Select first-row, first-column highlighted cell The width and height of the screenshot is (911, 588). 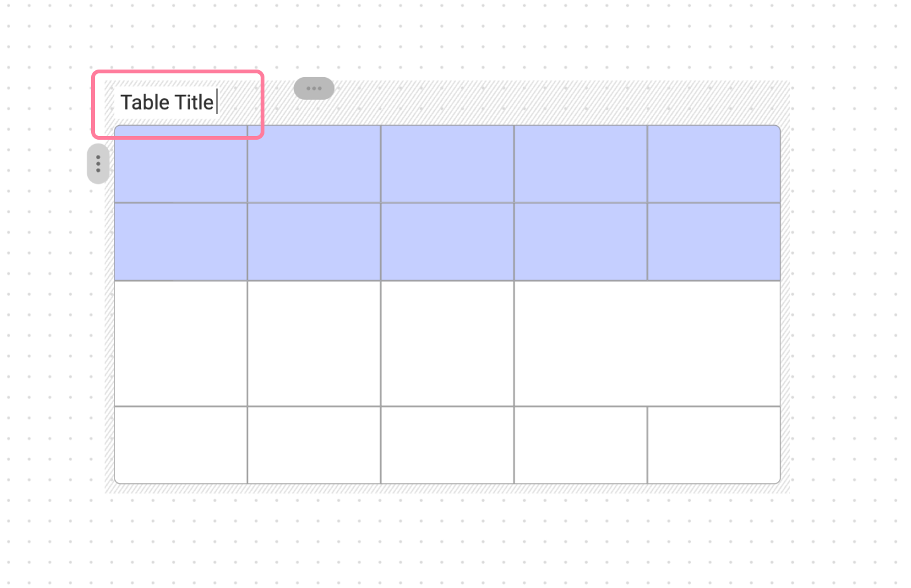[181, 164]
